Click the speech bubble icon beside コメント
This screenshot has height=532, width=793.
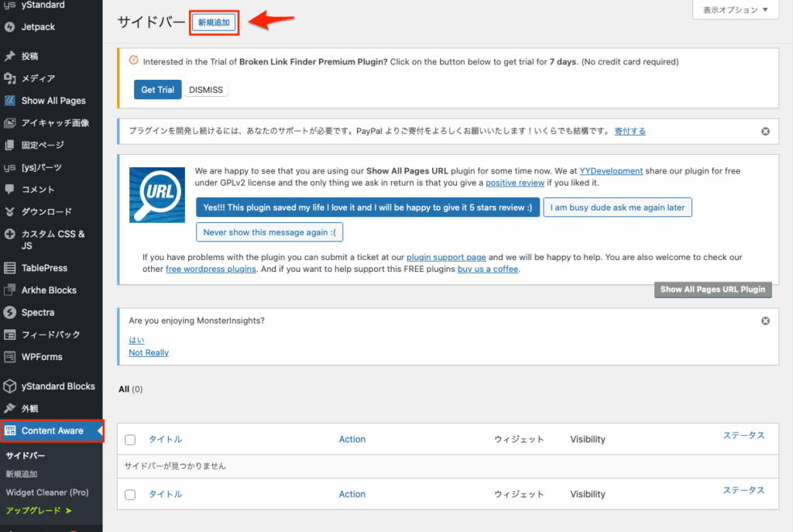pyautogui.click(x=9, y=190)
